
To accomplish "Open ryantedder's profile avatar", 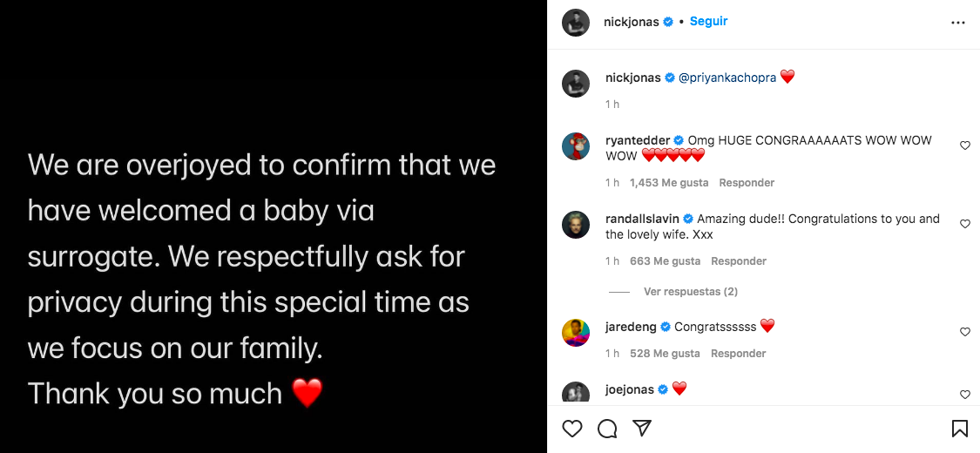I will tap(576, 146).
